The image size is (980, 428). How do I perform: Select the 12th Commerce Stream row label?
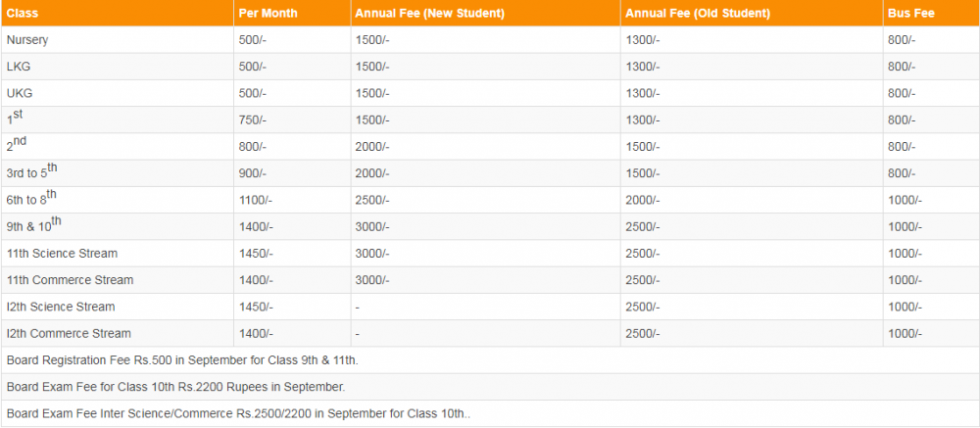[x=68, y=334]
